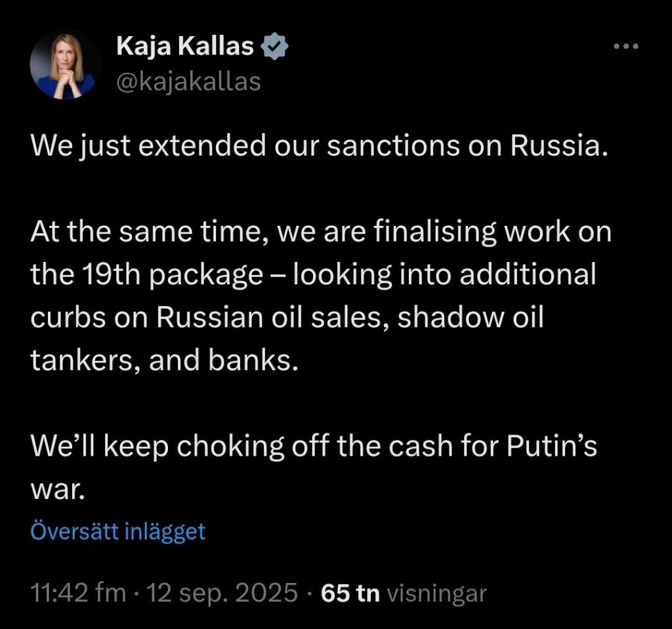Click Översätt inlägget to translate post
Screen dimensions: 672x629
coord(118,531)
